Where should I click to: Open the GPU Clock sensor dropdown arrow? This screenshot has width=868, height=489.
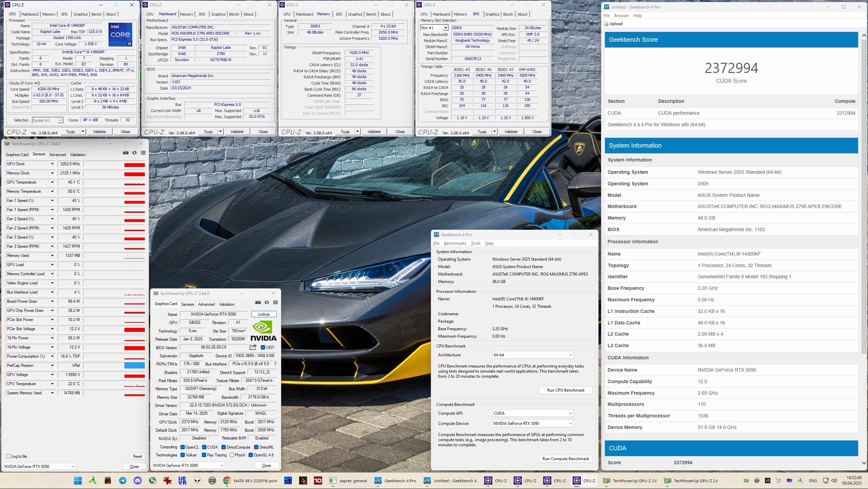tap(52, 164)
